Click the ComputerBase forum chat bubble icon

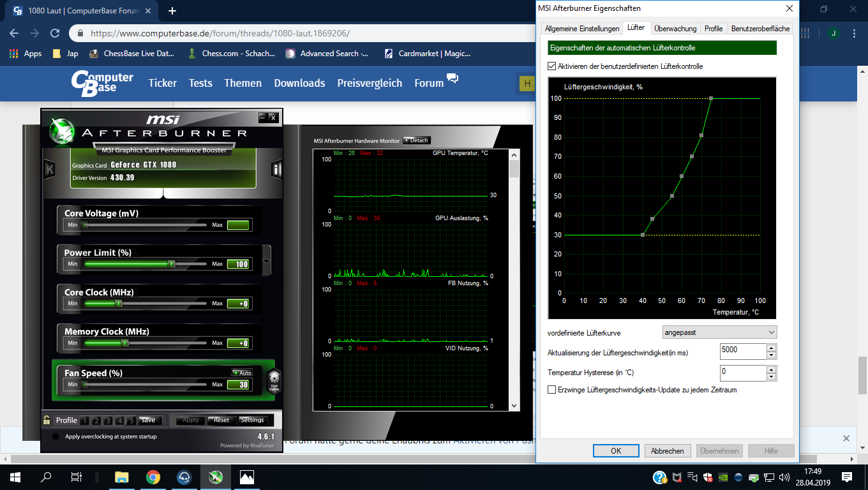point(453,78)
